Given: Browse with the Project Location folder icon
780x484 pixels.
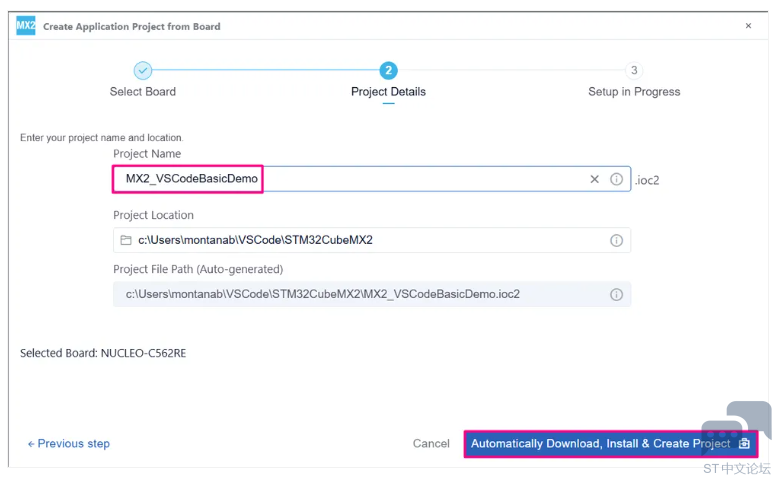Looking at the screenshot, I should tap(126, 240).
